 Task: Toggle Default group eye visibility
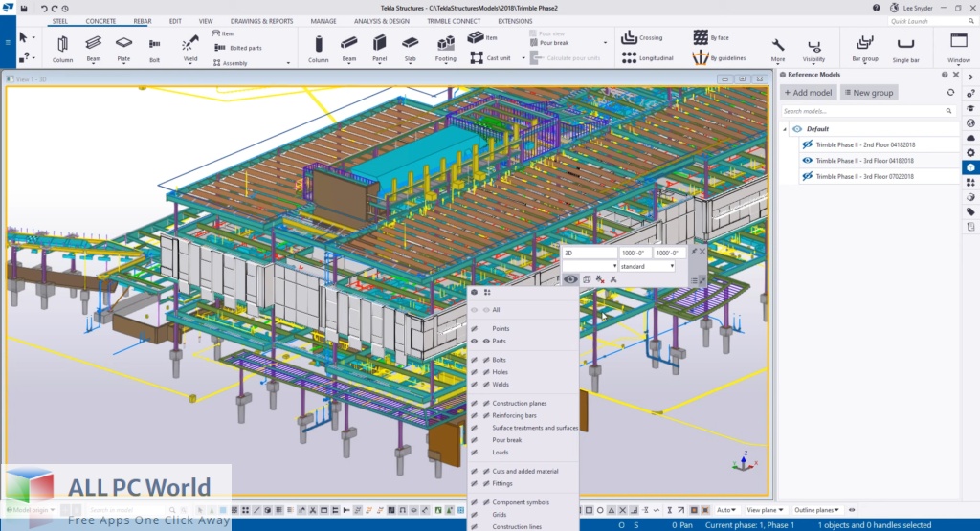pyautogui.click(x=797, y=129)
